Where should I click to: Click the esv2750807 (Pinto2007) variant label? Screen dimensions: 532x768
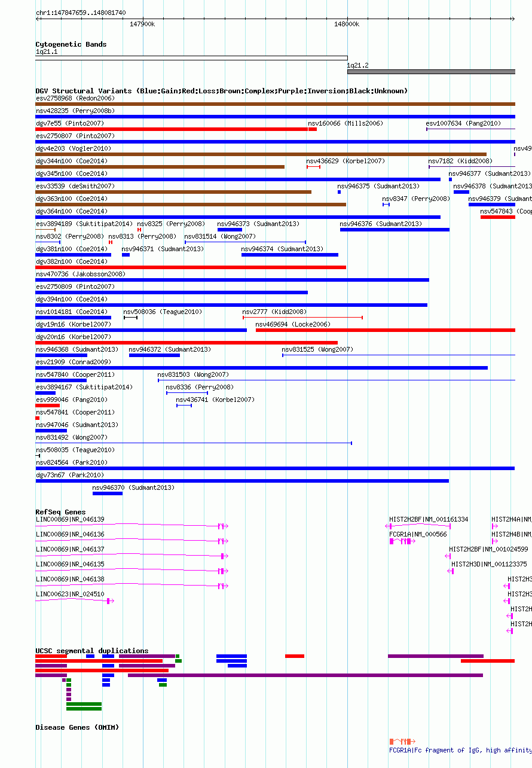coord(75,136)
